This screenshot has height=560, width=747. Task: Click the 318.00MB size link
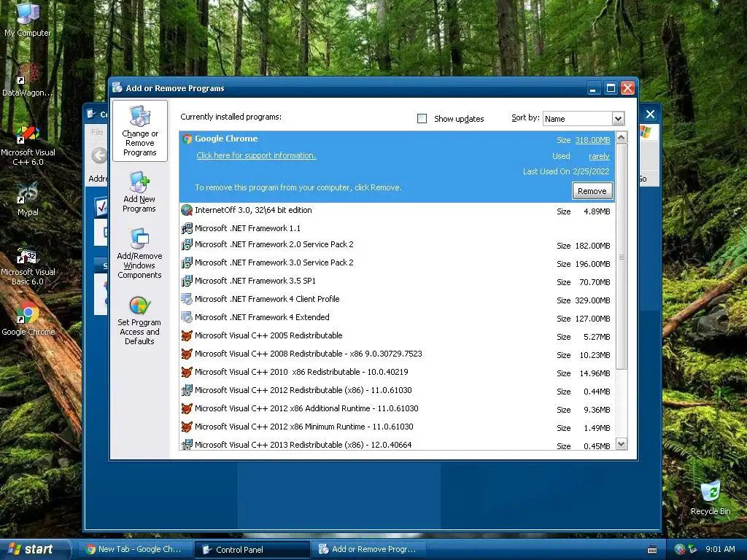[592, 140]
